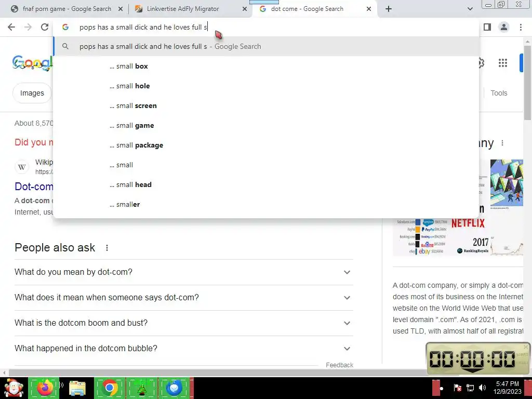The image size is (532, 399).
Task: Click the page vertical scrollbar thumb
Action: click(x=527, y=83)
